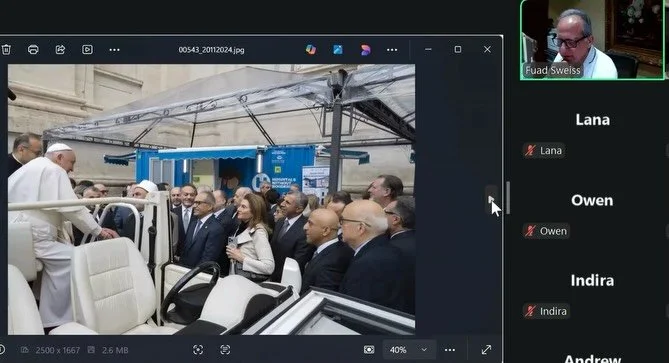Click image dimensions 2500 x 1667
Screen dimensions: 669x363
tap(58, 350)
